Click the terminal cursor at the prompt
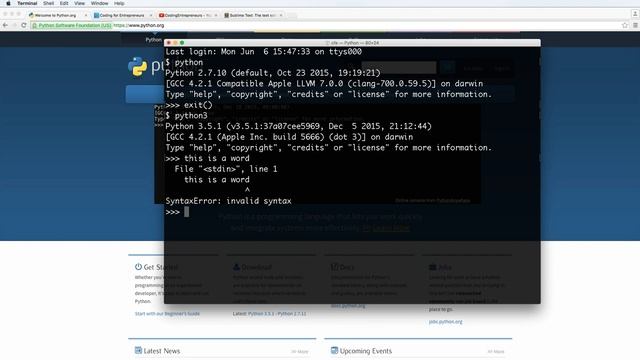Screen dimensions: 640x360 [187, 212]
